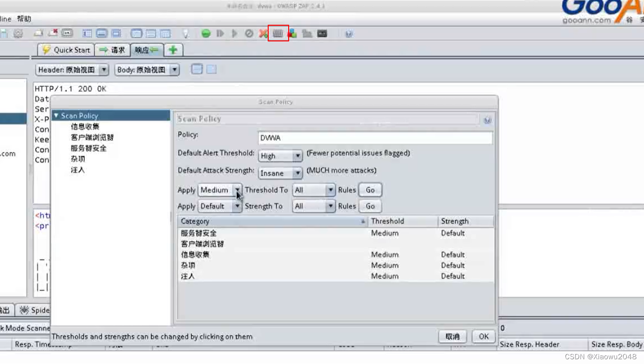The width and height of the screenshot is (644, 364).
Task: Select 信息收集 in the Scan Policy tree
Action: (85, 127)
